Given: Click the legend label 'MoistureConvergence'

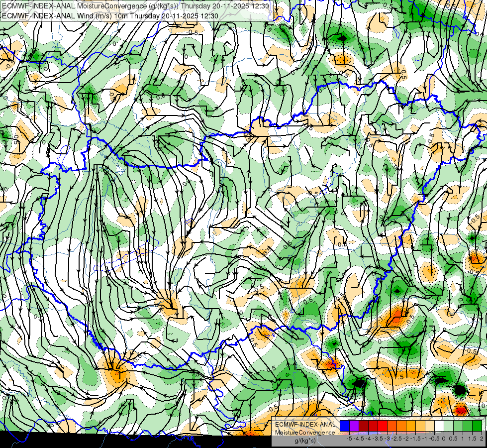Looking at the screenshot, I should pos(305,433).
